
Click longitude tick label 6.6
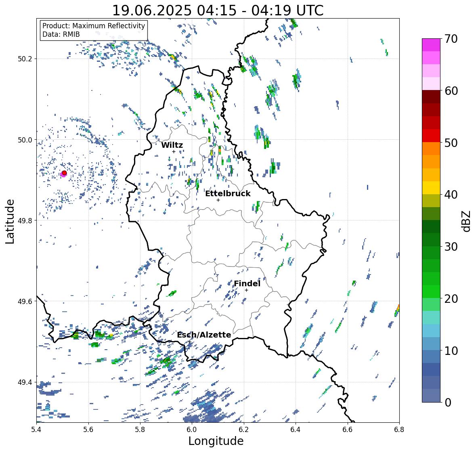[347, 429]
